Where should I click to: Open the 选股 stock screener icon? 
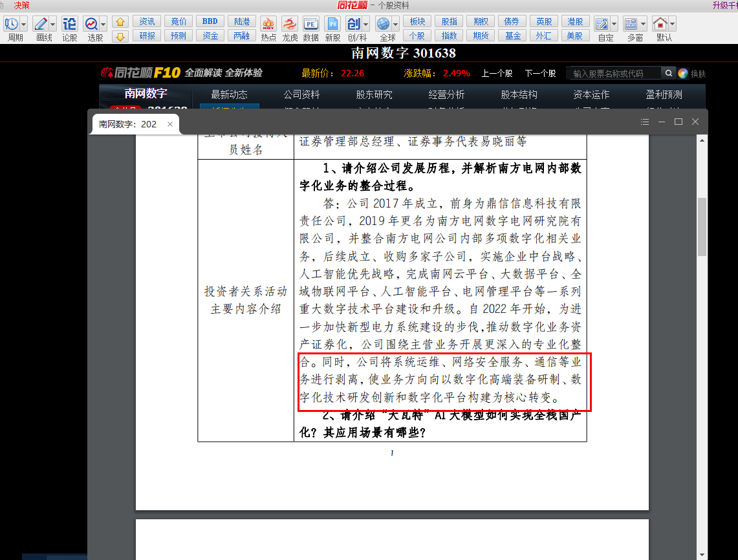91,24
